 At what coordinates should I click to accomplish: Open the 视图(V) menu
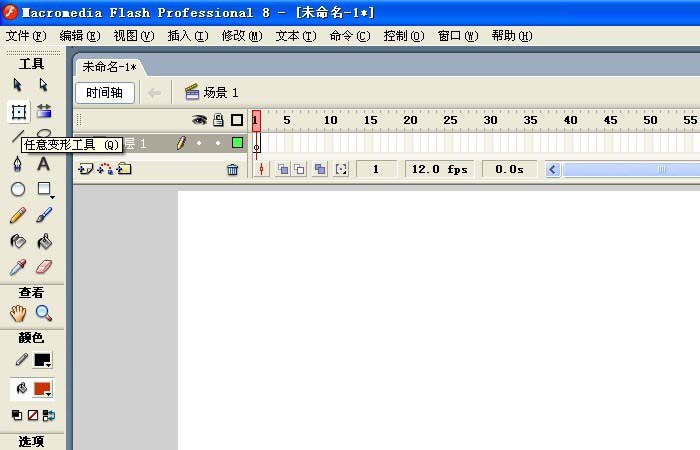coord(134,36)
